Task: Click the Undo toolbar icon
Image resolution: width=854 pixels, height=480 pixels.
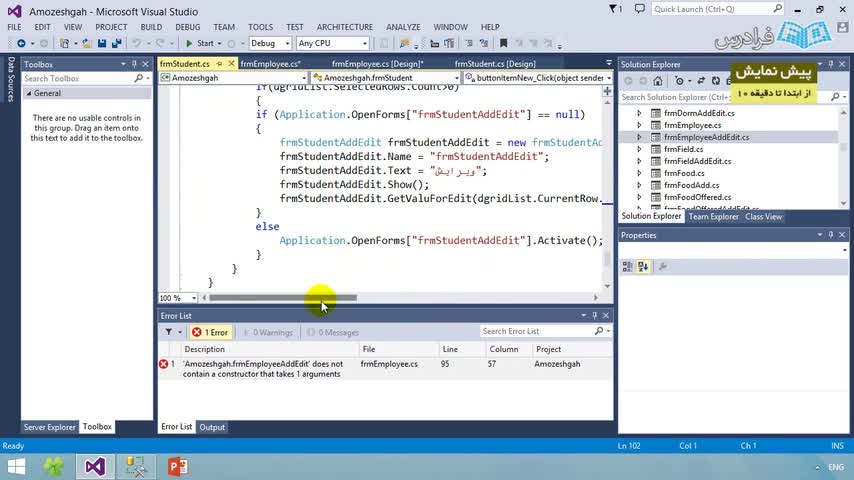Action: [x=137, y=44]
